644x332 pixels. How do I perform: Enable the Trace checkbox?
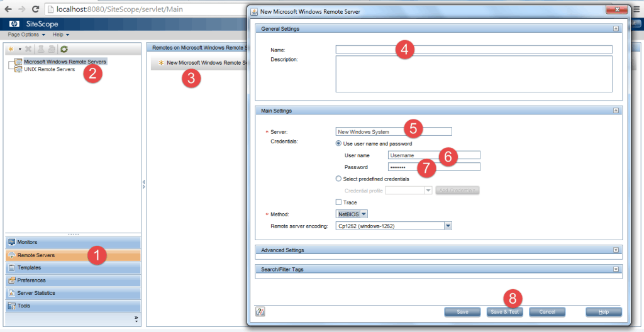(338, 202)
